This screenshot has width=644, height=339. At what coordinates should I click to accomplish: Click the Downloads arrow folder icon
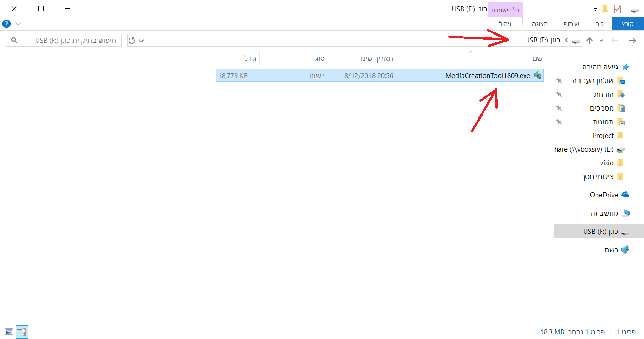(621, 95)
